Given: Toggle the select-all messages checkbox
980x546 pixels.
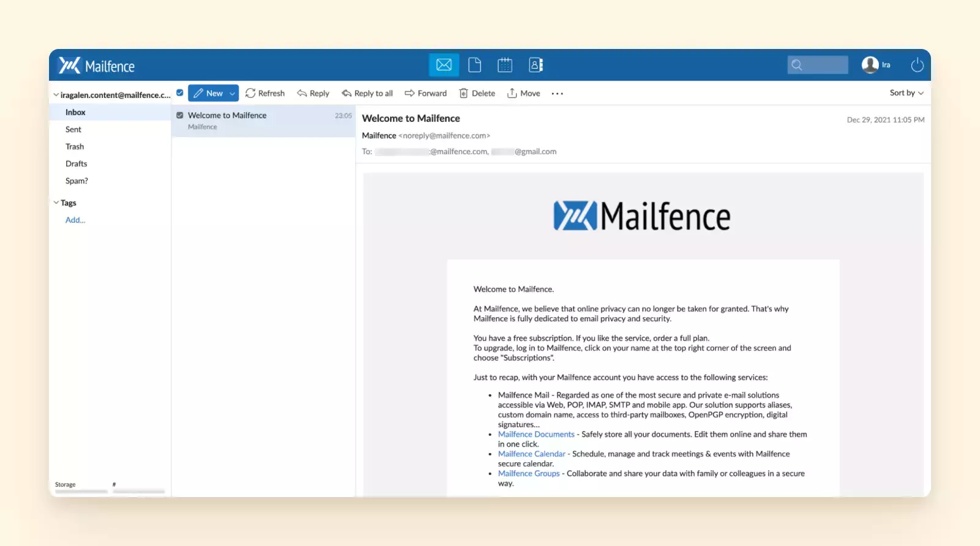Looking at the screenshot, I should [180, 93].
